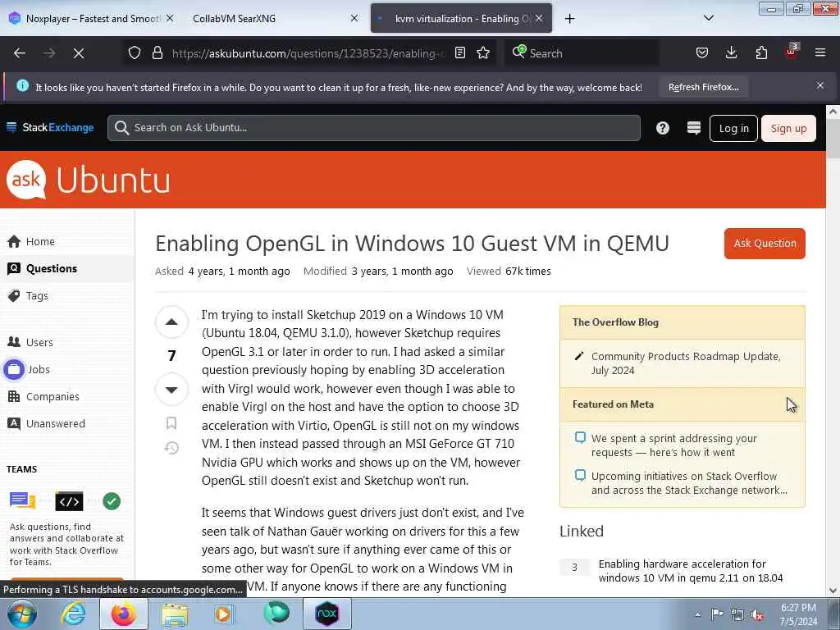The image size is (840, 630).
Task: Open the StackExchange menu logo
Action: (x=50, y=127)
